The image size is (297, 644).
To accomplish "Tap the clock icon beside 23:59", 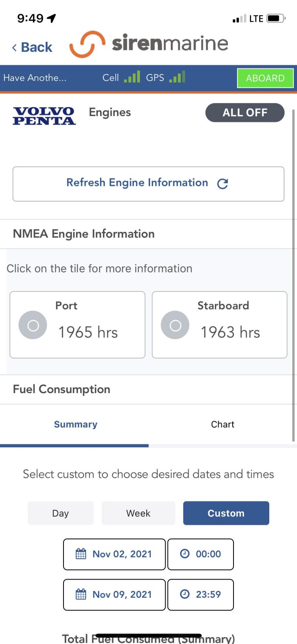I will [184, 594].
